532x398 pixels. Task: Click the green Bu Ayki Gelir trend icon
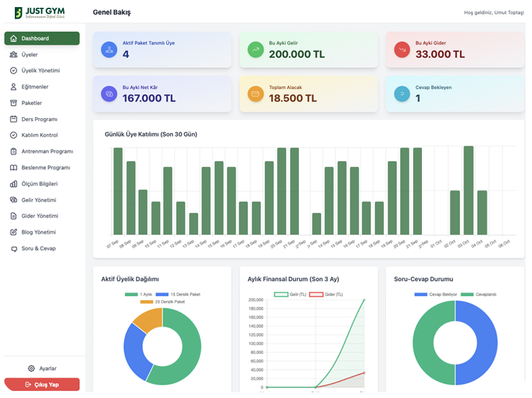256,50
